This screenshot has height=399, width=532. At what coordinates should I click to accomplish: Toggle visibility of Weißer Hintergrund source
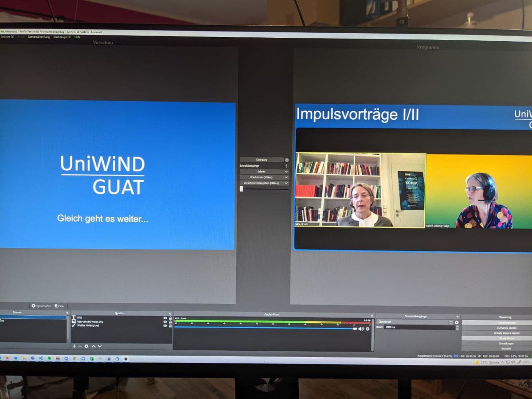click(x=165, y=326)
